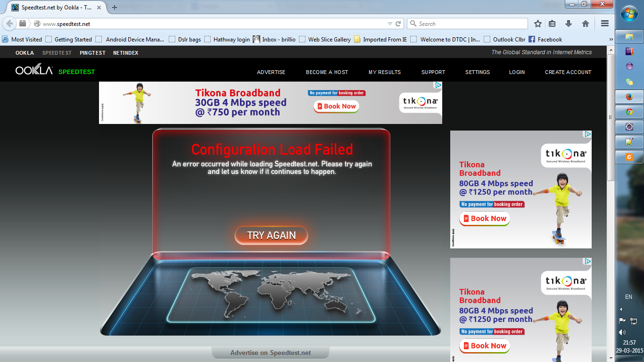Open the Notepad++ taskbar icon
Screen dimensions: 644x362
629,142
